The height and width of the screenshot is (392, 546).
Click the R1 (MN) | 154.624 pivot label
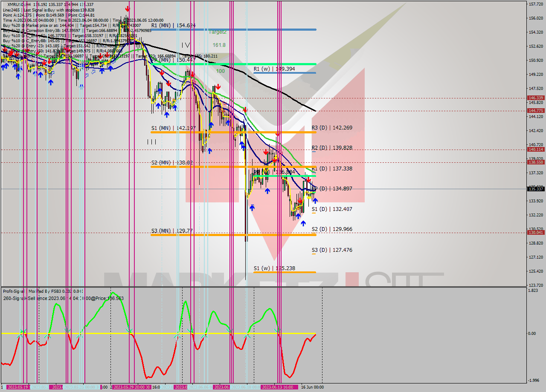[x=173, y=26]
